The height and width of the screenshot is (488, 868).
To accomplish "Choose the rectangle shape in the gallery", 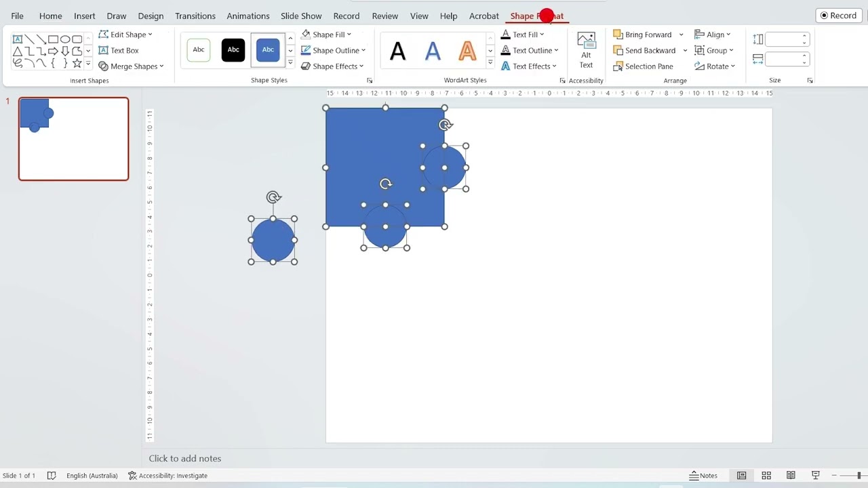I will tap(54, 39).
